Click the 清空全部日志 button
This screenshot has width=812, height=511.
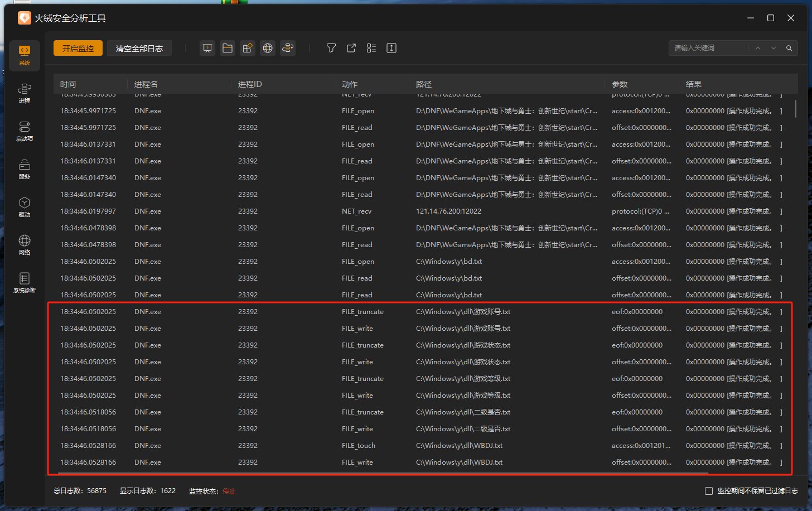click(139, 49)
